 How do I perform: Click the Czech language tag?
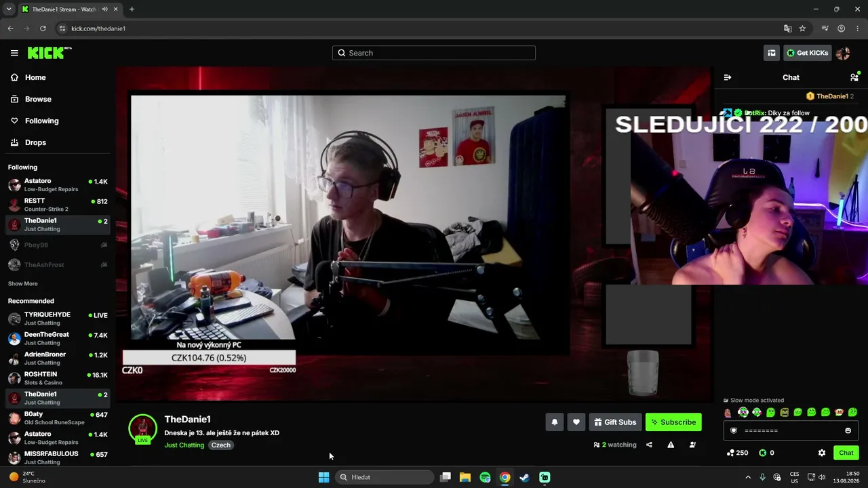221,445
